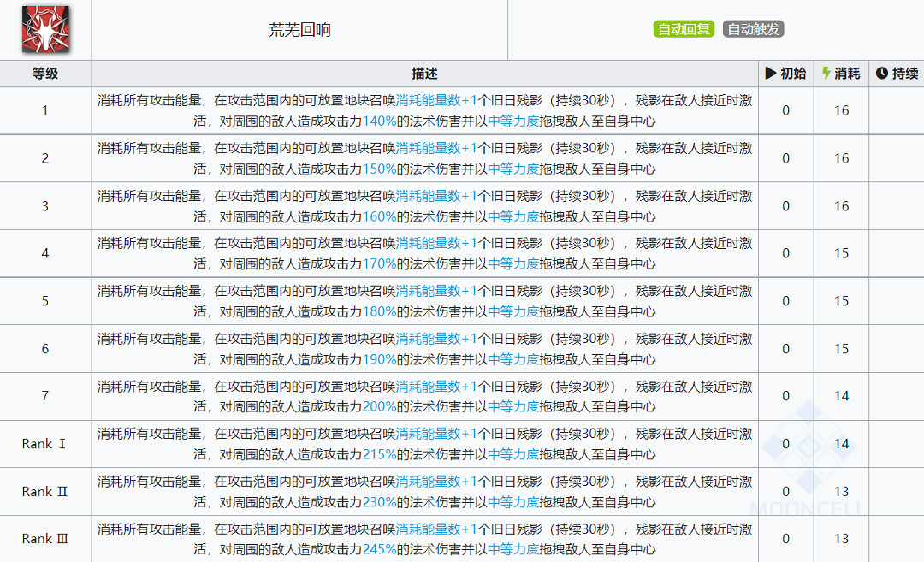Click the red 荒芜回响 skill icon
924x562 pixels.
point(45,30)
